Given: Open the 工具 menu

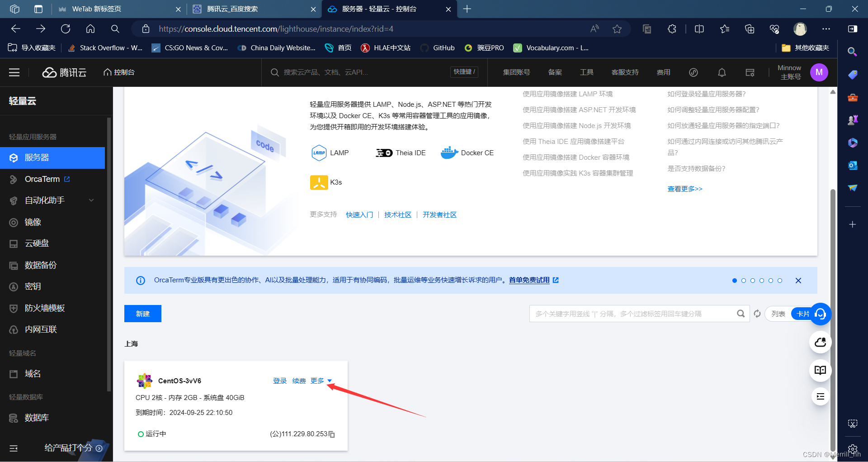Looking at the screenshot, I should pos(586,72).
